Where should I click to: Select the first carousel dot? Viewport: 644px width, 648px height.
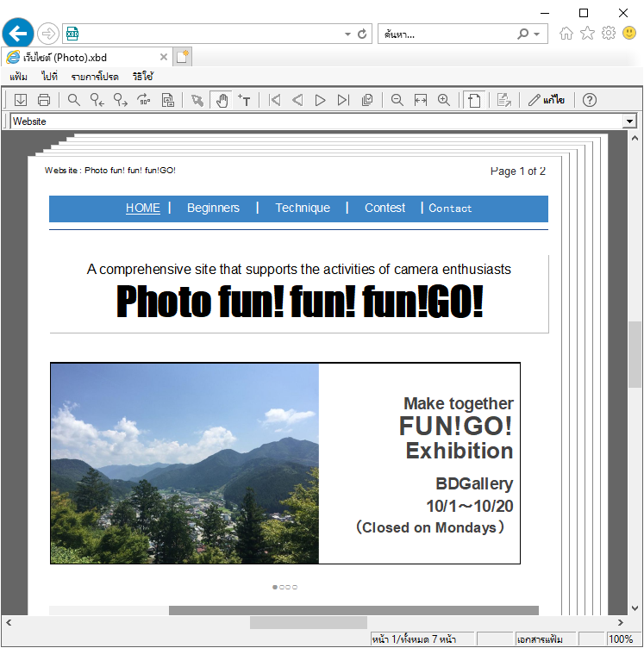(275, 588)
